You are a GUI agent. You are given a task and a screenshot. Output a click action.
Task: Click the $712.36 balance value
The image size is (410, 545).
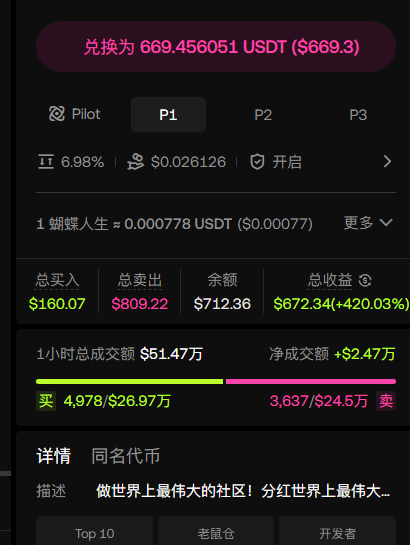[222, 304]
